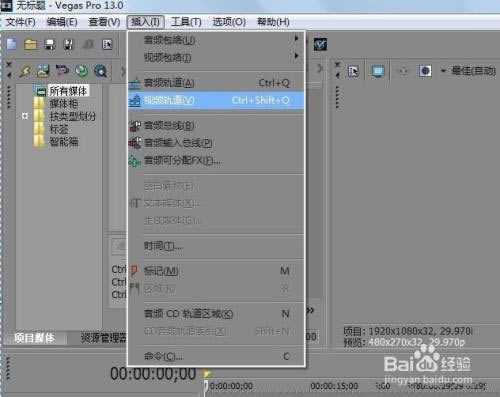
Task: Click the 最佳(自动) preview quality label
Action: tap(473, 71)
